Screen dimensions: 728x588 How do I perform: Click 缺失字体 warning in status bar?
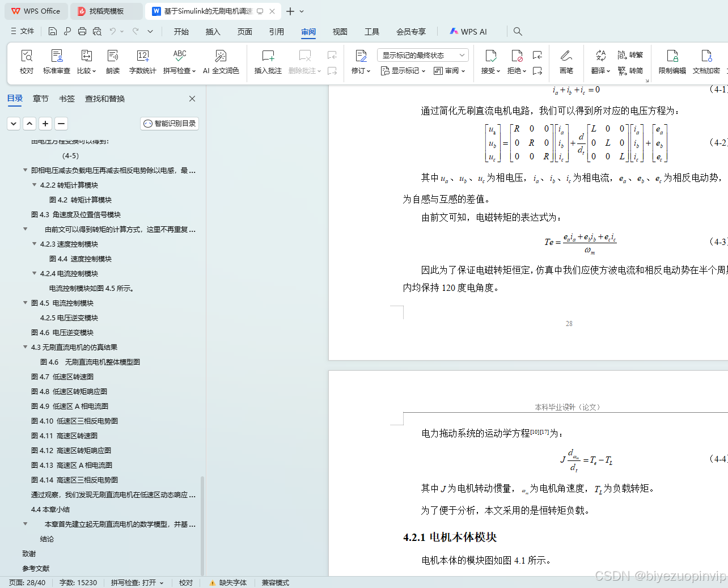(228, 582)
